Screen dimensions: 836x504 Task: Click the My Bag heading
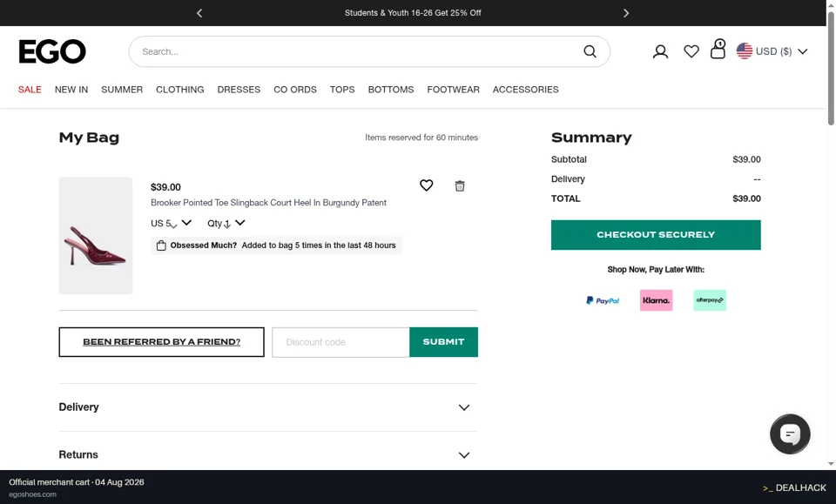coord(89,138)
